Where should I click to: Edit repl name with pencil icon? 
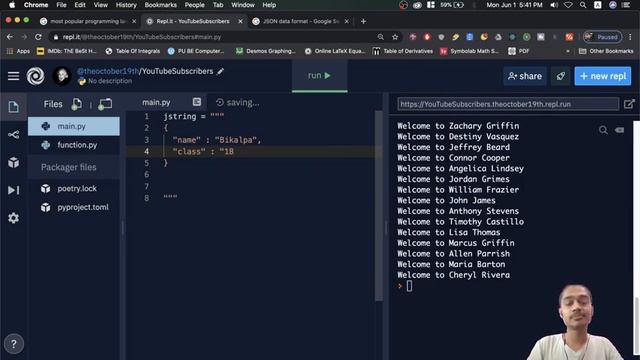[220, 71]
